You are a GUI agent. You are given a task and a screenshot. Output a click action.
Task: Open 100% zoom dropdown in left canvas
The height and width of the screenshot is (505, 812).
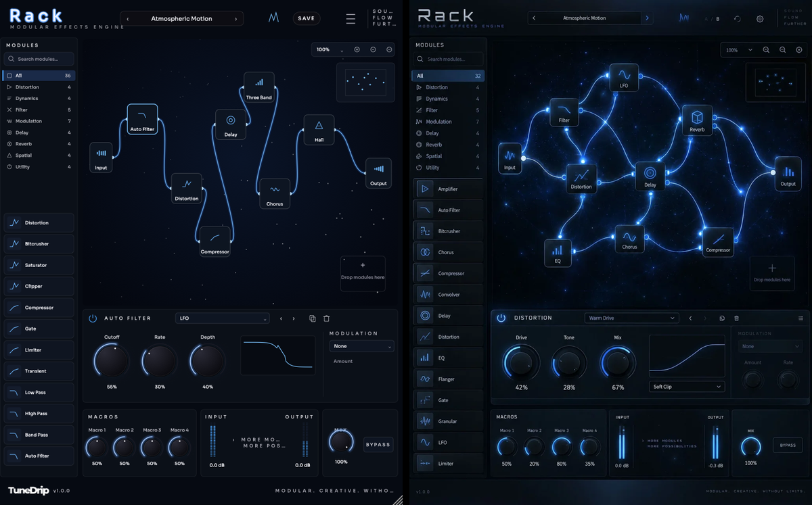pos(330,49)
